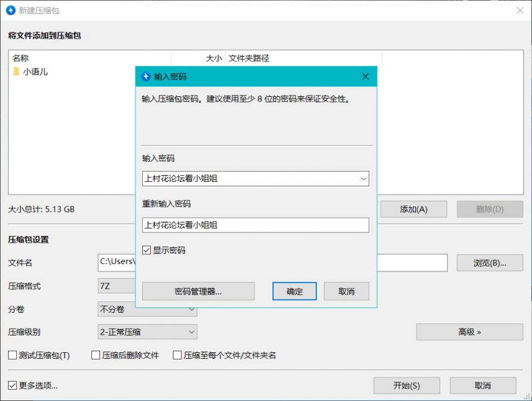Viewport: 532px width, 401px height.
Task: Close the 新建压缩包 window
Action: pyautogui.click(x=519, y=9)
